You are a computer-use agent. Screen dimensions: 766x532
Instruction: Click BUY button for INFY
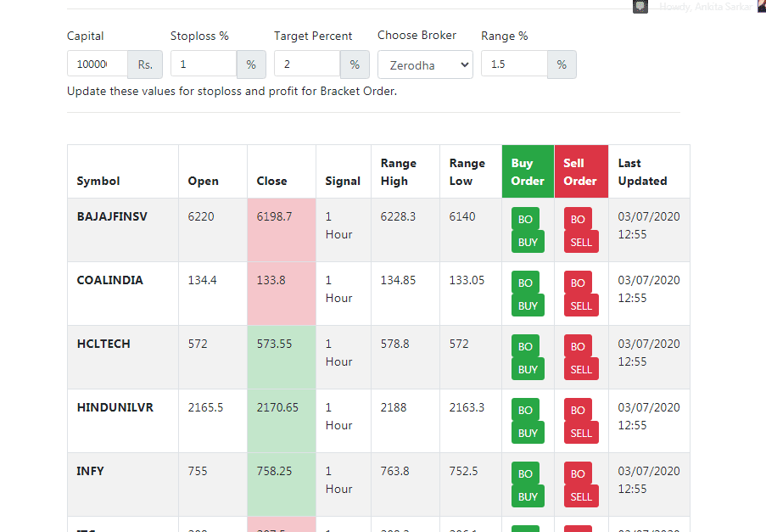(x=528, y=496)
